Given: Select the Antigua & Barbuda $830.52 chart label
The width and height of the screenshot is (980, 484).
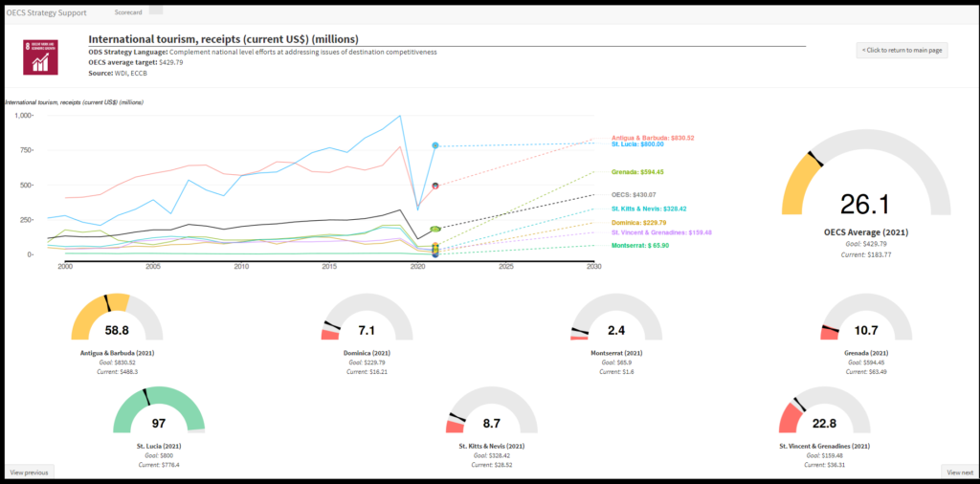Looking at the screenshot, I should point(652,138).
